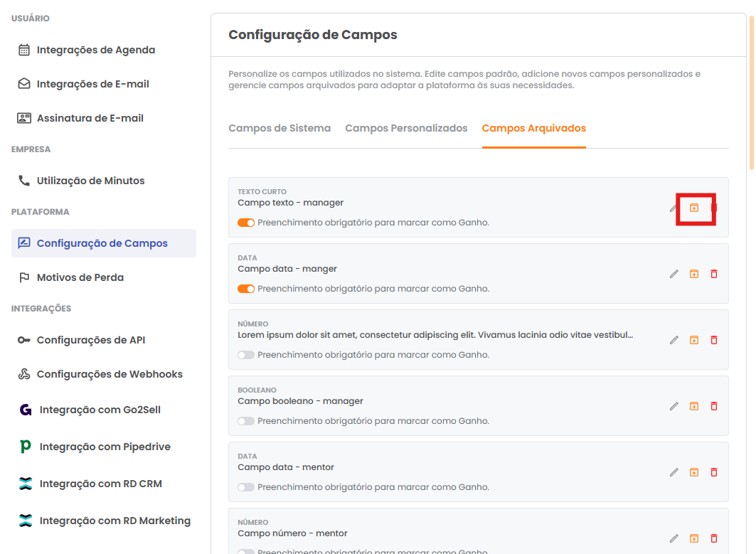Open Configurações de Webhooks settings
The height and width of the screenshot is (554, 756).
point(110,374)
